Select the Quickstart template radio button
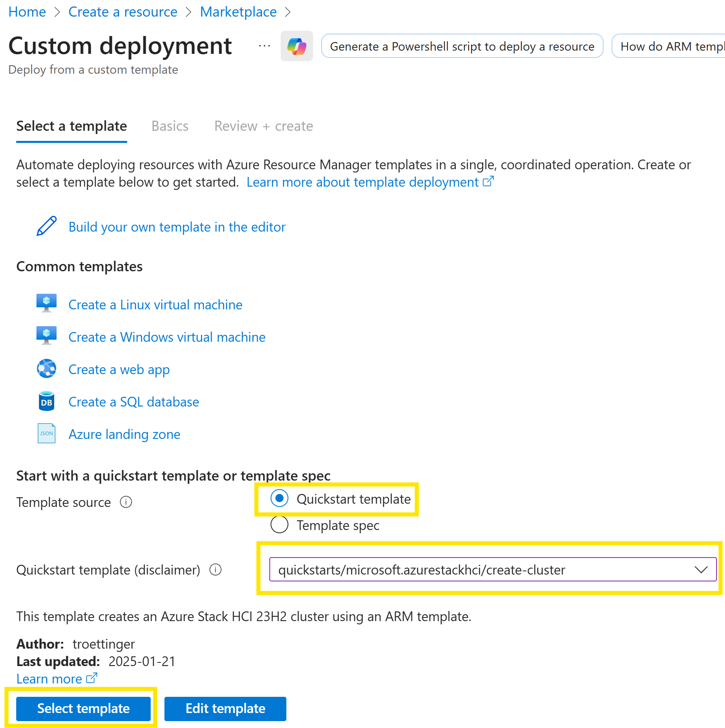This screenshot has width=725, height=728. 279,498
